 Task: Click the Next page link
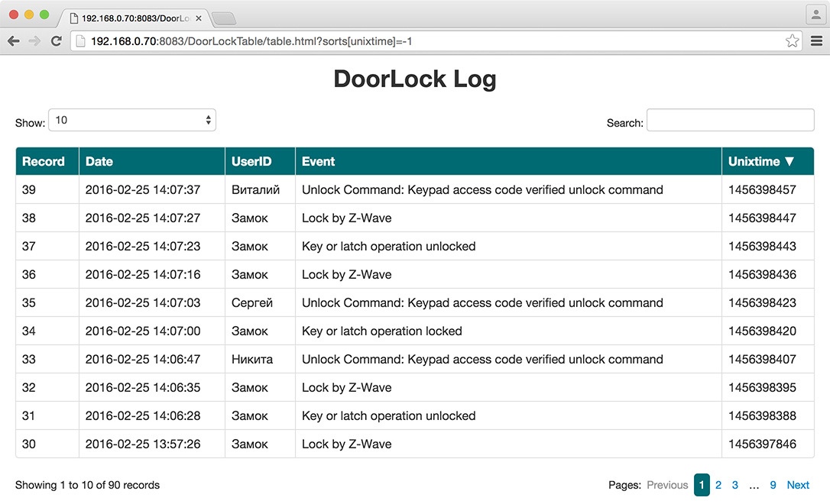798,485
